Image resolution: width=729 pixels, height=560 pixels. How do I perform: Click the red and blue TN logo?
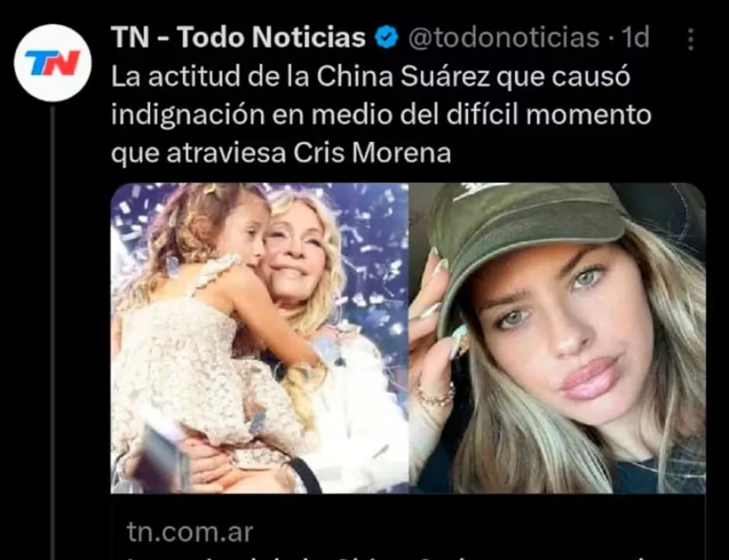[x=52, y=62]
